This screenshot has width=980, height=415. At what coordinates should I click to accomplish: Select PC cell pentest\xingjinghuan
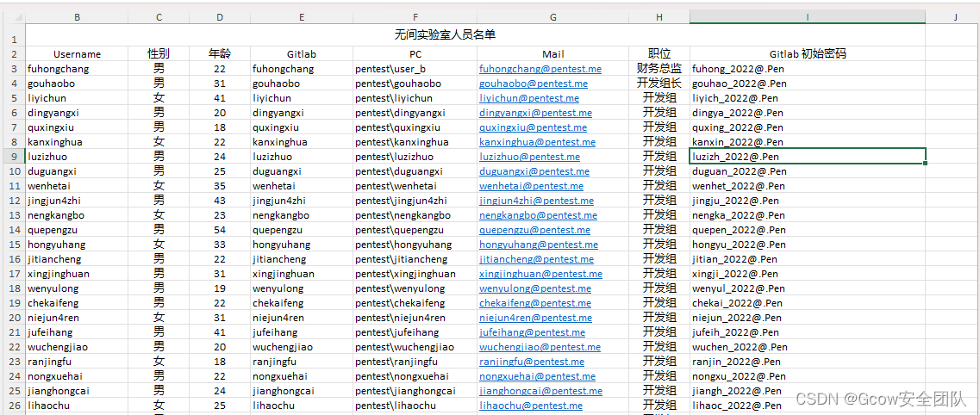pyautogui.click(x=415, y=274)
